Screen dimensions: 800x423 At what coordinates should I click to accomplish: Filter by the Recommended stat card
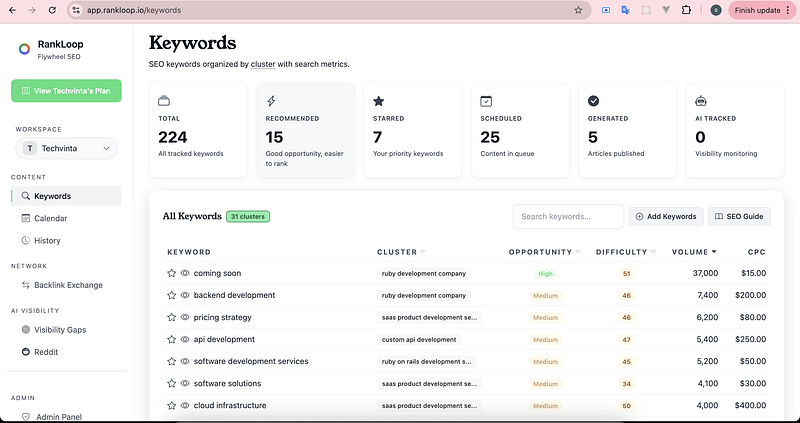tap(305, 131)
